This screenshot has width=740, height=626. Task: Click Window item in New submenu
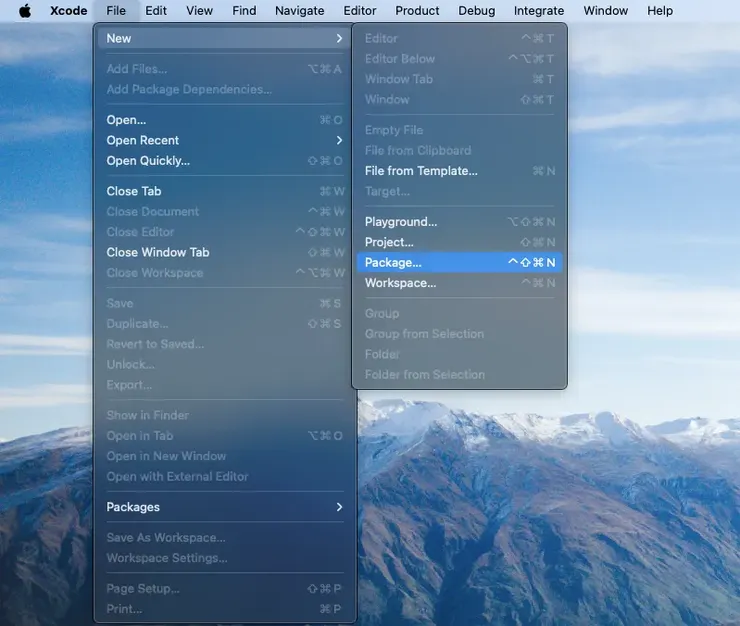460,100
